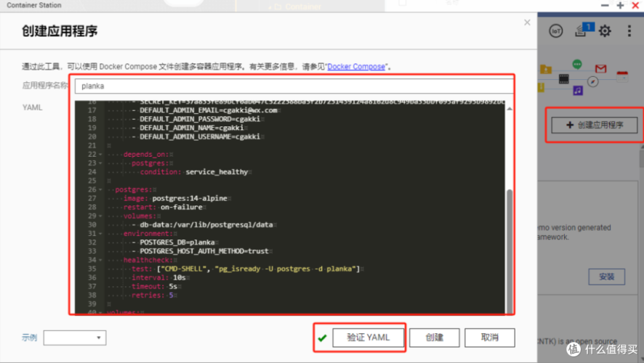
Task: Click the Create (创建) button
Action: pyautogui.click(x=434, y=337)
